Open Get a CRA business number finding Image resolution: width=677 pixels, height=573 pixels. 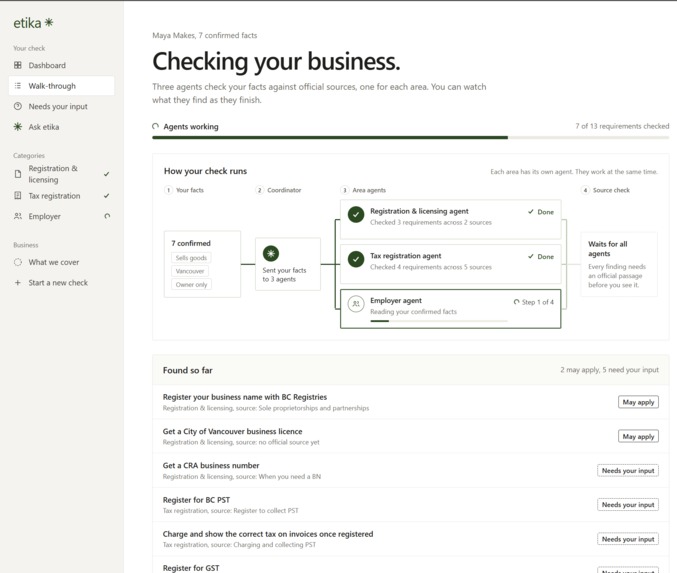click(411, 470)
